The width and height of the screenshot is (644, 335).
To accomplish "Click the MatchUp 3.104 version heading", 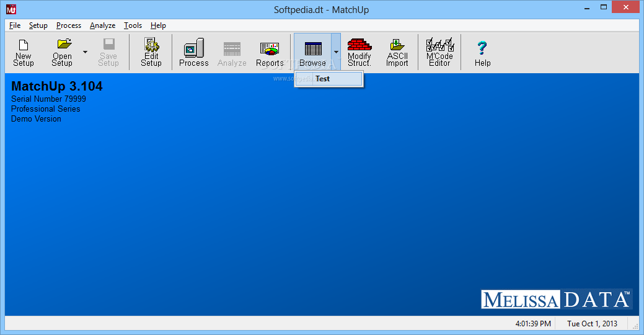I will pos(57,86).
